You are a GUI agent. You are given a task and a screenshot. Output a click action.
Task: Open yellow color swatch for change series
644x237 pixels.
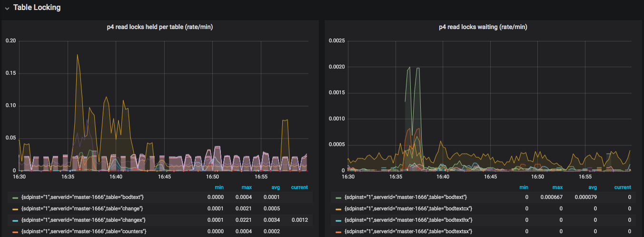(15, 209)
